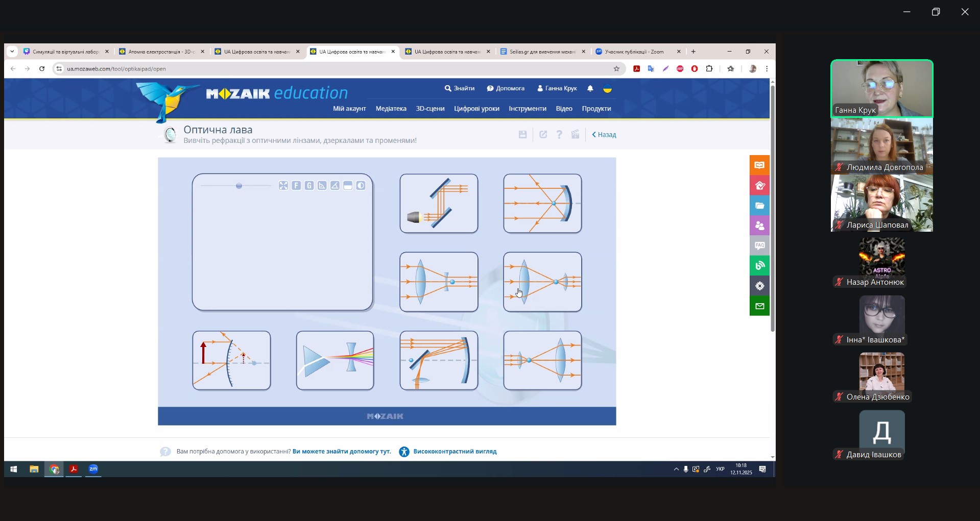Image resolution: width=980 pixels, height=521 pixels.
Task: Open the FAQ sidebar icon
Action: [x=759, y=245]
